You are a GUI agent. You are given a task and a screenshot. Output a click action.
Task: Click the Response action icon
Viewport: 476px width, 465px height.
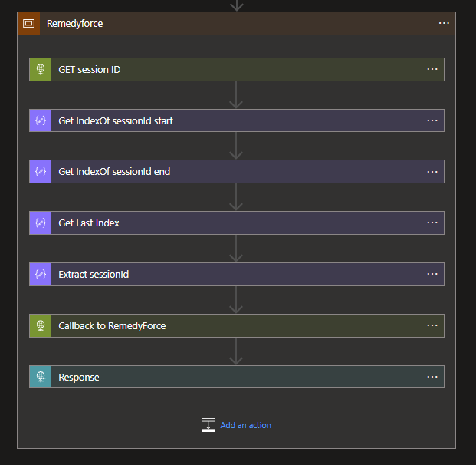pyautogui.click(x=41, y=377)
